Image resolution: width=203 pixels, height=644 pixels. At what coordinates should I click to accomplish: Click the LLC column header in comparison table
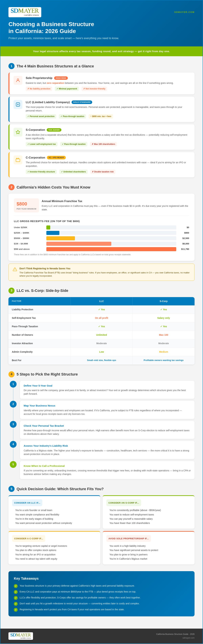101,301
